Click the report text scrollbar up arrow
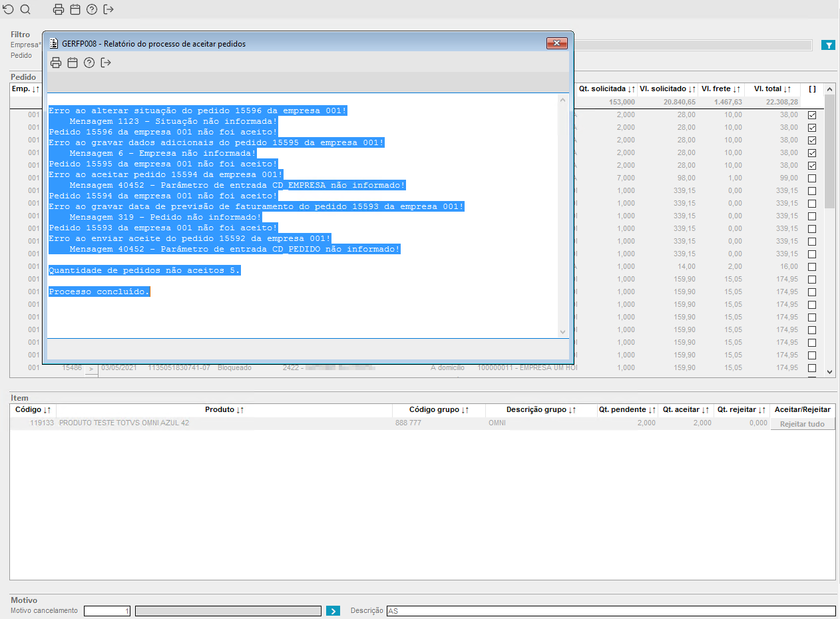Viewport: 840px width, 619px height. point(563,99)
